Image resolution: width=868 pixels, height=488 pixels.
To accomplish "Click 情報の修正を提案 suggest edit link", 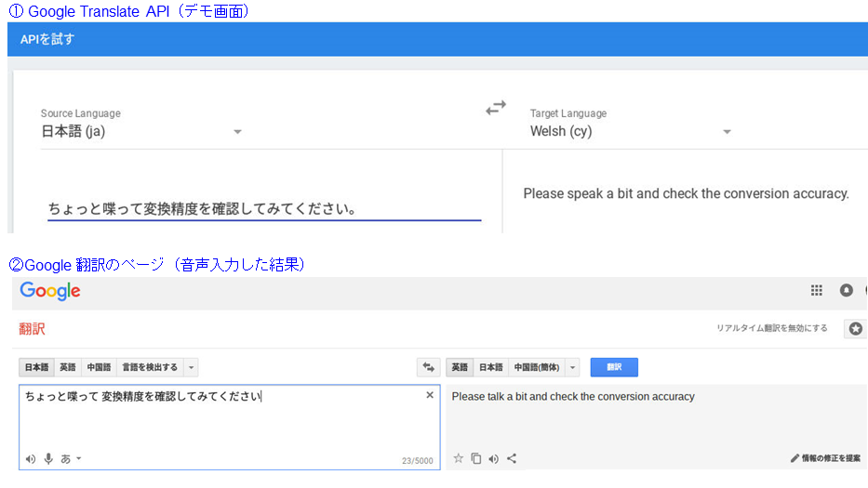I will point(825,458).
